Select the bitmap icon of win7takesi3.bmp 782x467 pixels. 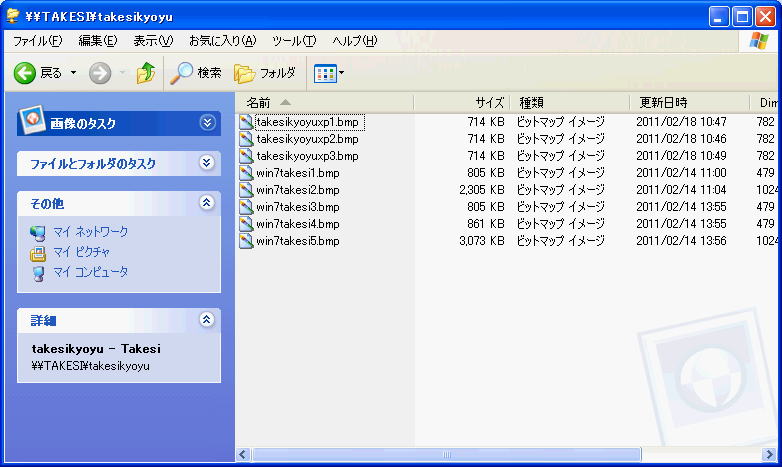coord(246,207)
